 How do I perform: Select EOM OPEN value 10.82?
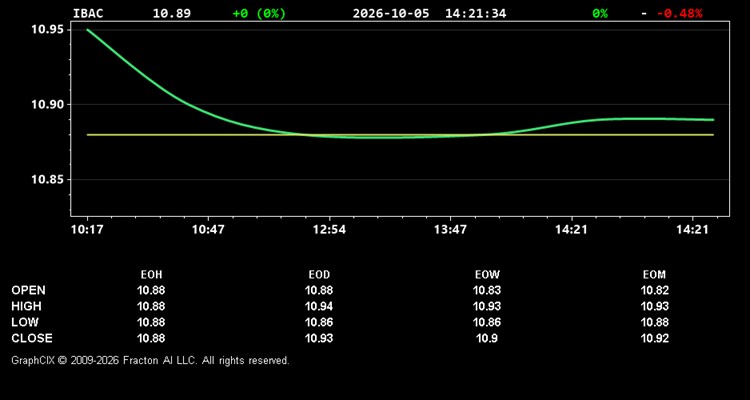tap(654, 290)
